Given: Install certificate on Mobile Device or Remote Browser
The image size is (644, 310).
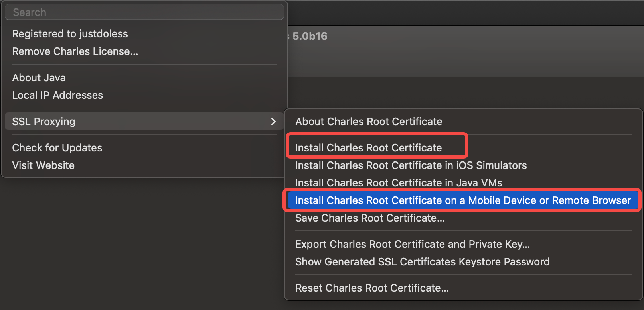Looking at the screenshot, I should (x=463, y=200).
